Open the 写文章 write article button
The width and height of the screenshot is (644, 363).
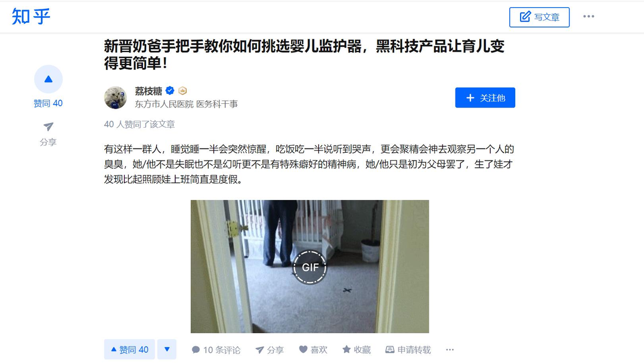[539, 17]
